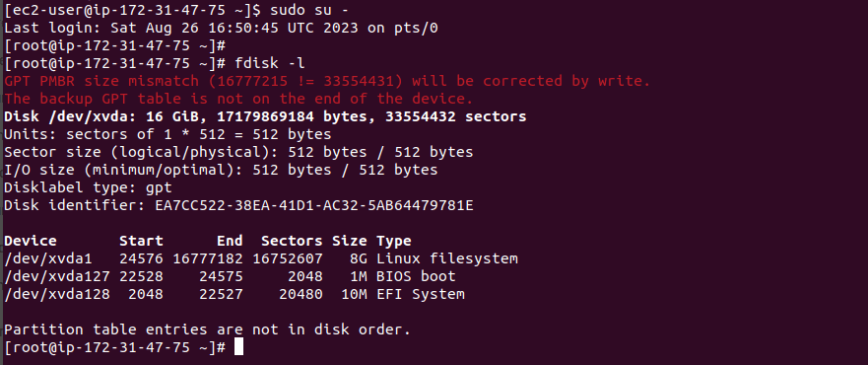Click the 'Sectors' column header
The width and height of the screenshot is (868, 365).
coord(292,241)
